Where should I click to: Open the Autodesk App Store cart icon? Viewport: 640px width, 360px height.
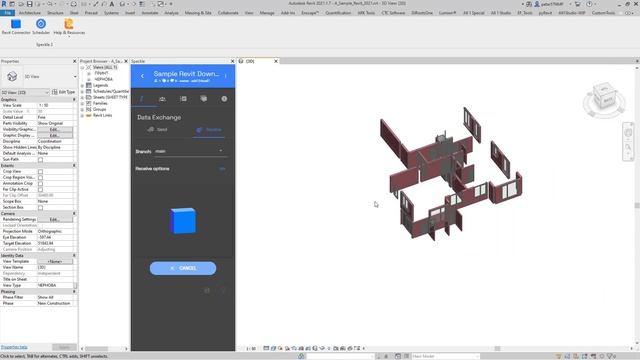pyautogui.click(x=578, y=4)
